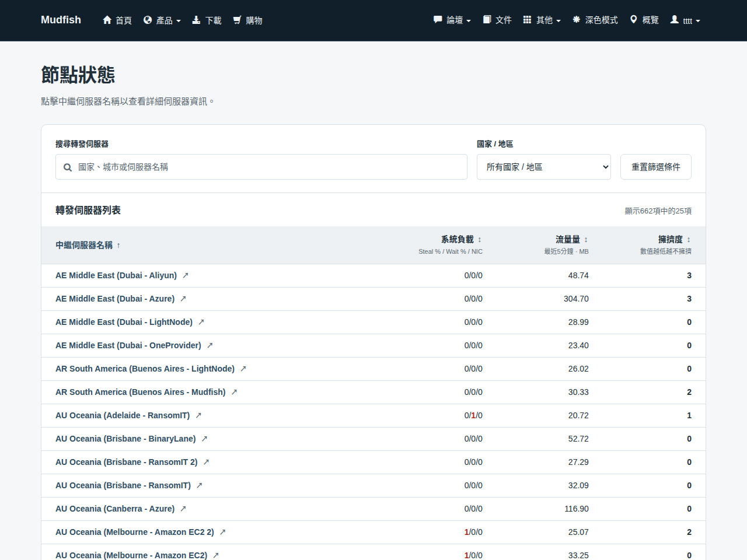Sort by system load column

[461, 239]
